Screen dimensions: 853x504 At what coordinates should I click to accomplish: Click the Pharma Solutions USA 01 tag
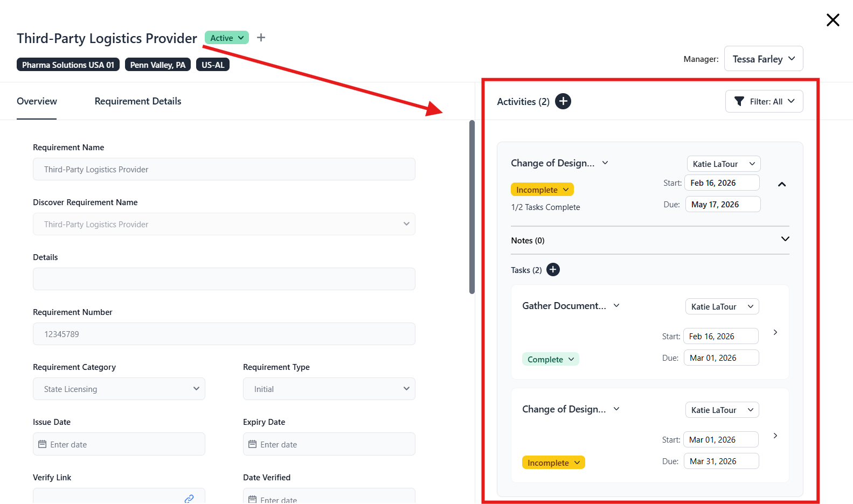[x=68, y=65]
